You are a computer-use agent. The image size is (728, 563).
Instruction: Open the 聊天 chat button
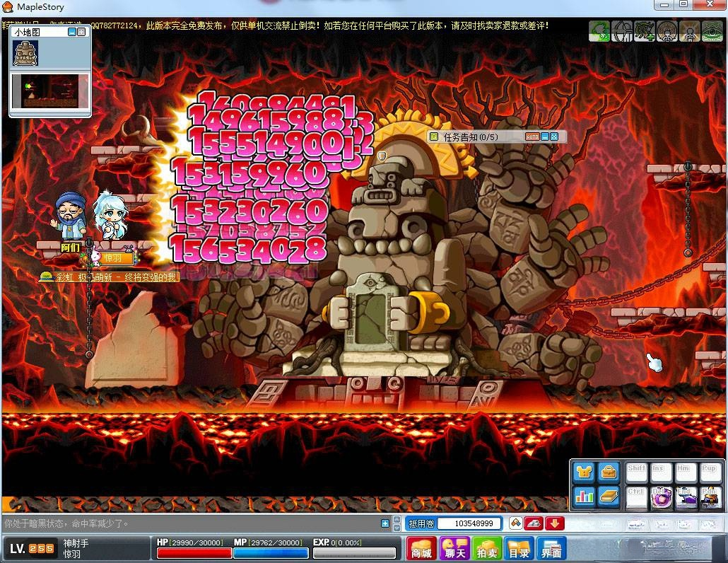coord(454,548)
